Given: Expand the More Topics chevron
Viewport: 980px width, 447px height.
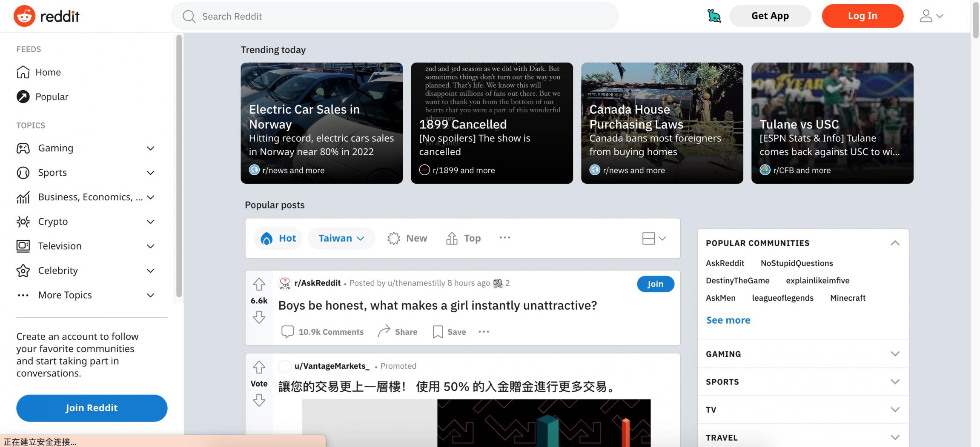Looking at the screenshot, I should pyautogui.click(x=150, y=295).
